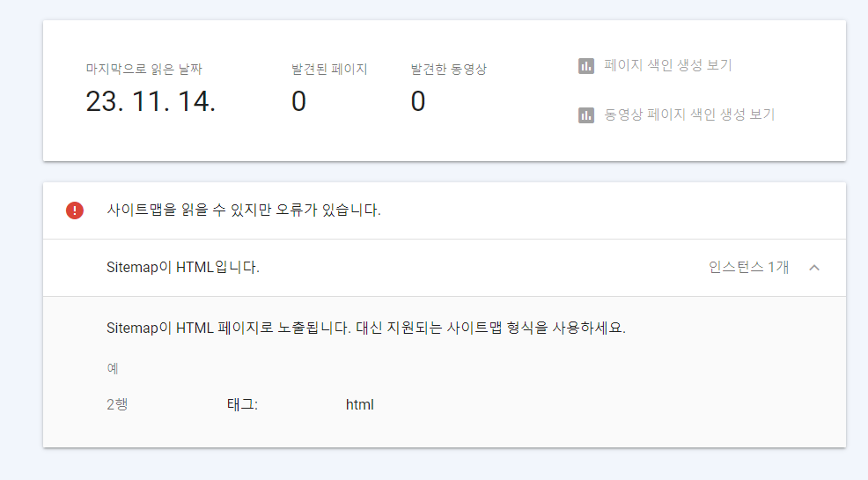
Task: Select the 2행 line number entry
Action: click(x=117, y=405)
